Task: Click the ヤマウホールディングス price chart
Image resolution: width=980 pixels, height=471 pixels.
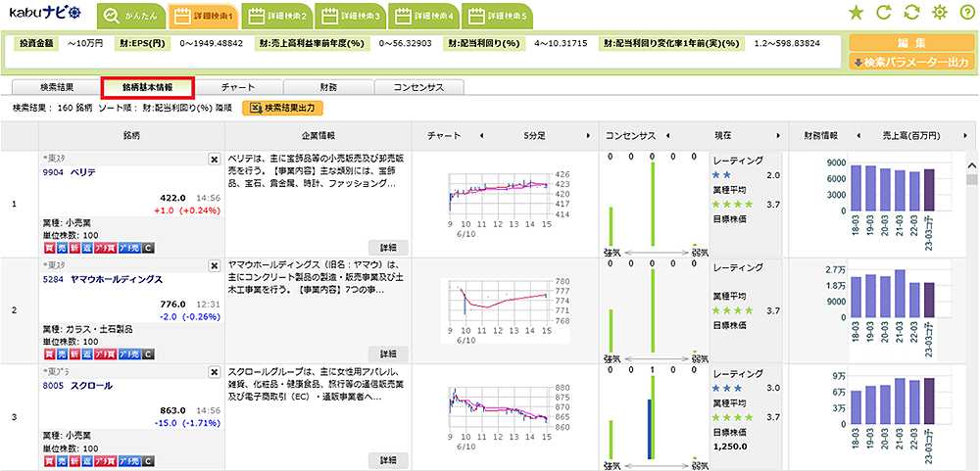Action: click(505, 310)
